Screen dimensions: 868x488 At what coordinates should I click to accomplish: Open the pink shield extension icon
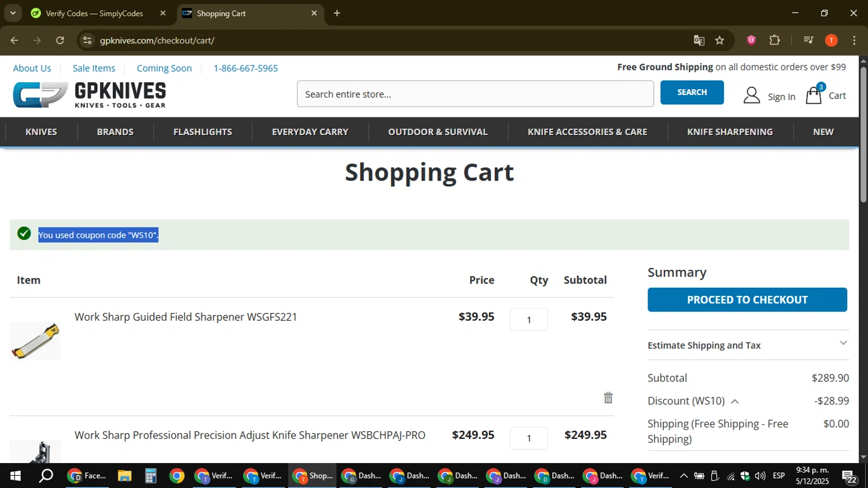[751, 40]
